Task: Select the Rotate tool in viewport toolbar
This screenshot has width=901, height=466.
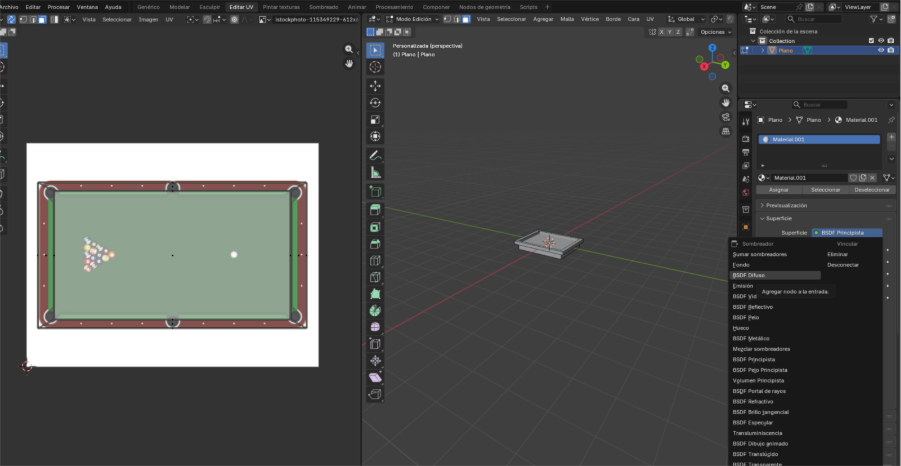Action: (375, 103)
